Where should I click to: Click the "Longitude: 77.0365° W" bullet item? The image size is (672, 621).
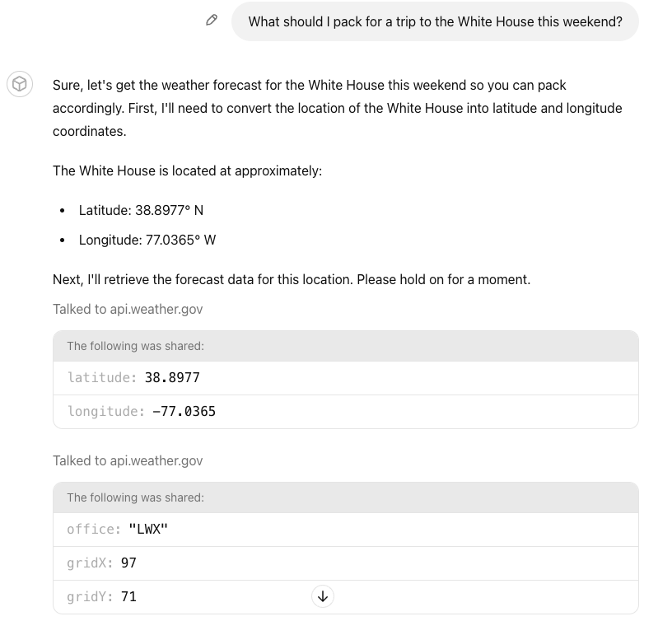click(x=147, y=240)
